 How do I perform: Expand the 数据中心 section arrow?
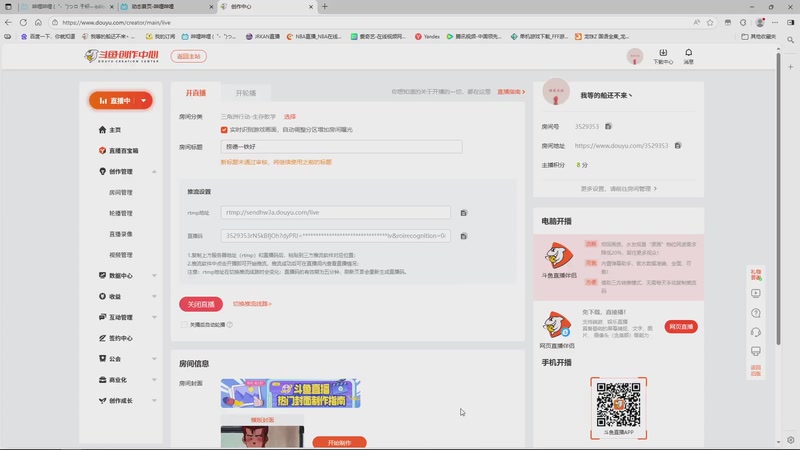(154, 276)
